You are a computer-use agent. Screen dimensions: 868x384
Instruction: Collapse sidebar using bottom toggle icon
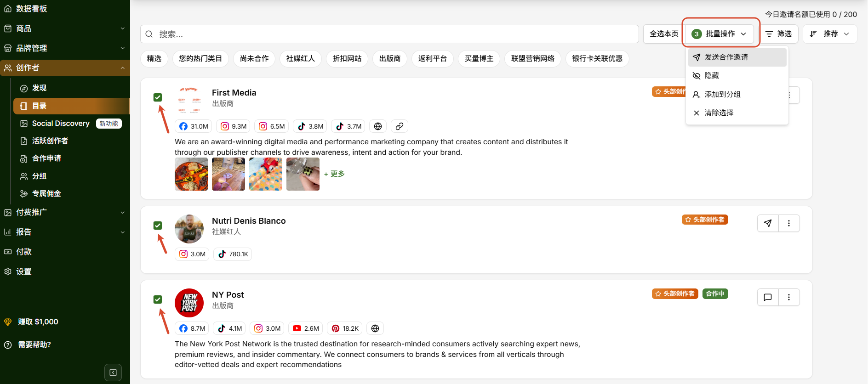point(113,373)
